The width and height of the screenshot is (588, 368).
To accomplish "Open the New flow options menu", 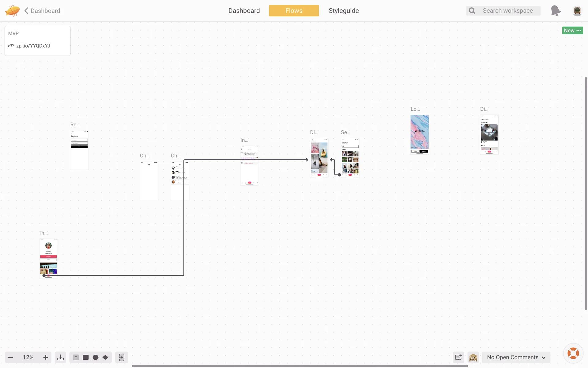I will click(x=572, y=30).
